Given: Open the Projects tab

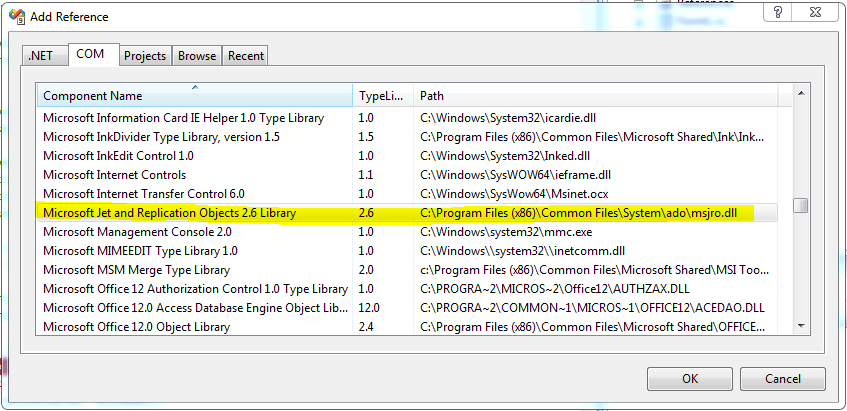Looking at the screenshot, I should coord(145,56).
